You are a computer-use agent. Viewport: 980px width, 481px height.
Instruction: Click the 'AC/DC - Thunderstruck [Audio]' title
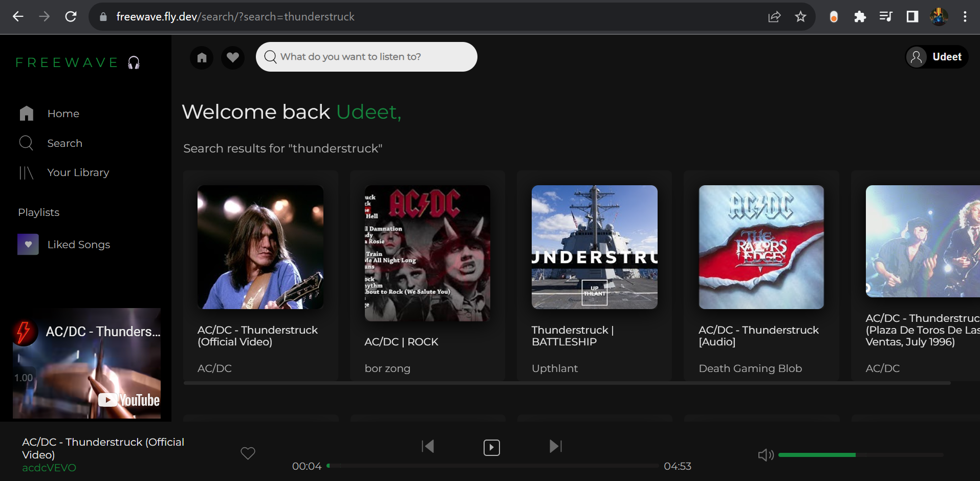coord(759,336)
